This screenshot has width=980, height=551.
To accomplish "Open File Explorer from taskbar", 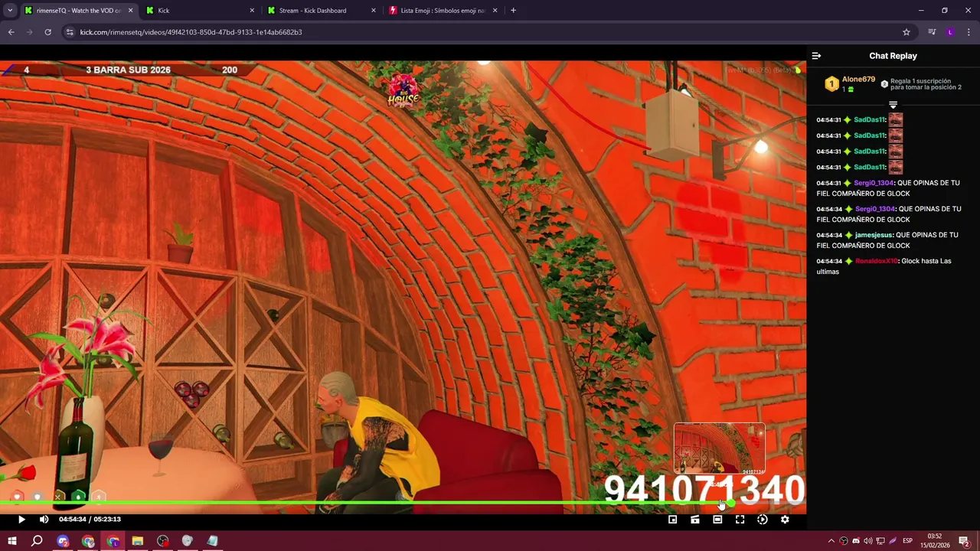I will 138,541.
